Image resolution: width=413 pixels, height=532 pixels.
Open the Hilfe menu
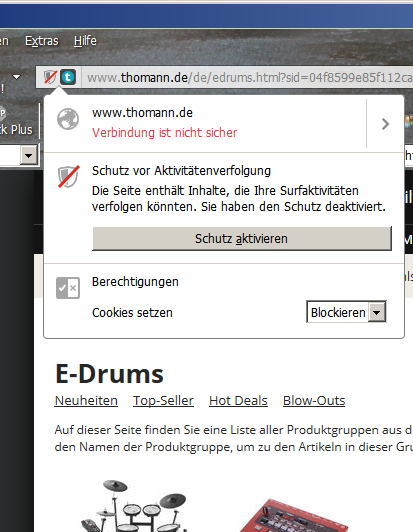(x=85, y=41)
